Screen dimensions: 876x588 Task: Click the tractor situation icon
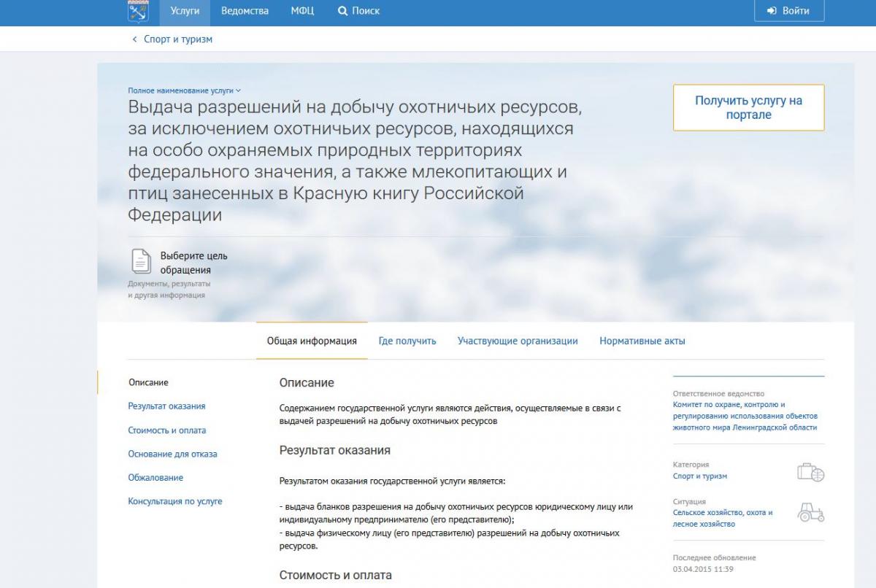click(x=810, y=512)
